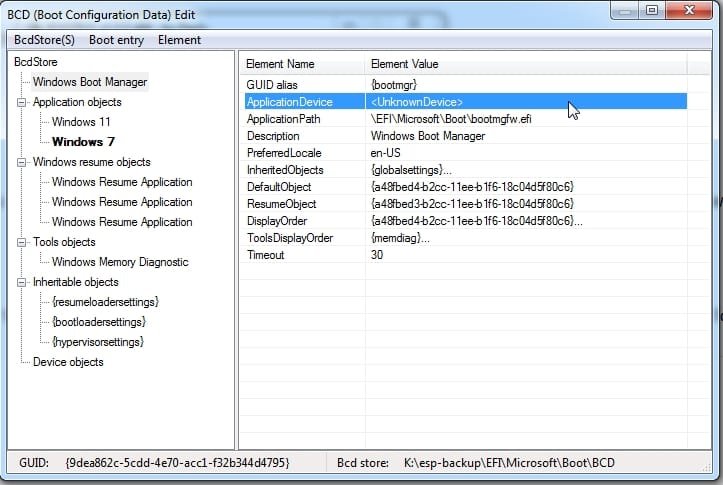The image size is (723, 485).
Task: Click the {bootmgr} value cell
Action: click(x=394, y=85)
